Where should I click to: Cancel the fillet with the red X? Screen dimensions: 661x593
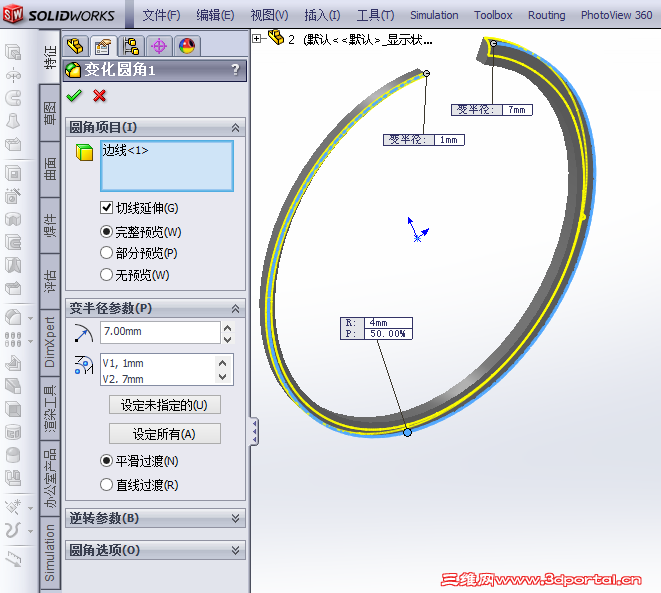click(x=99, y=96)
